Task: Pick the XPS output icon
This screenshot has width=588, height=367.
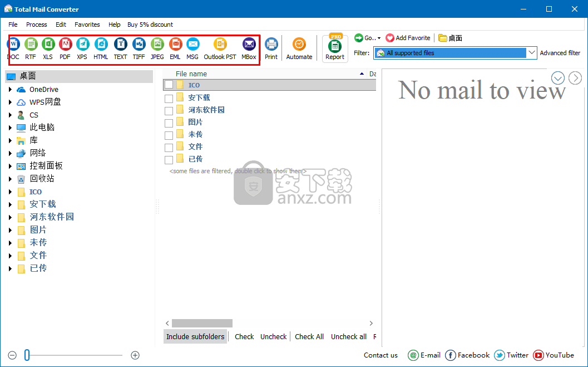Action: click(82, 48)
